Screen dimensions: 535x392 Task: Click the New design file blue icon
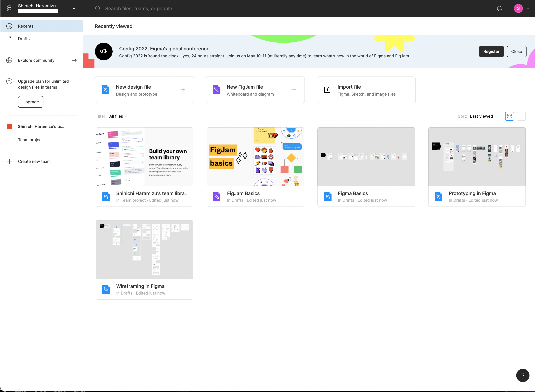(106, 90)
